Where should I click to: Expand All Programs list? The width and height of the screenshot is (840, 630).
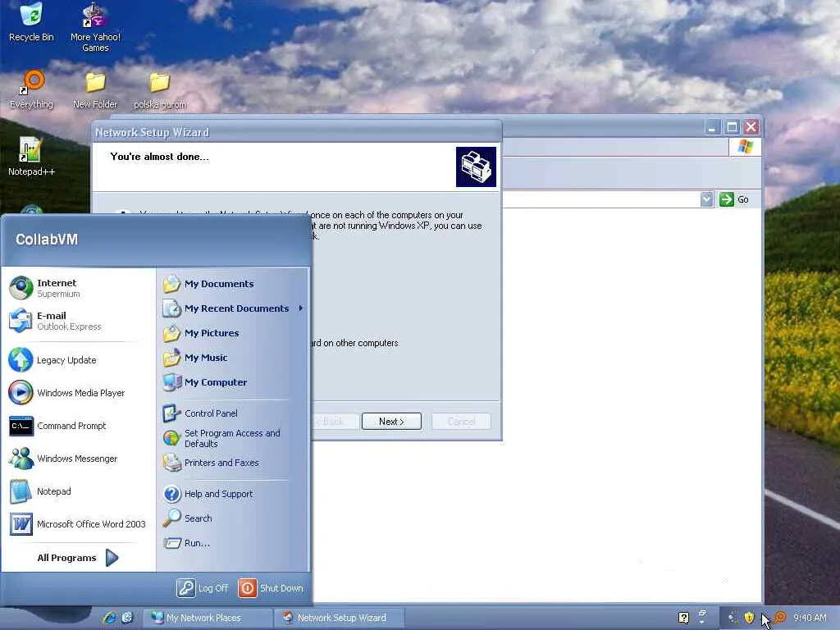pos(78,558)
